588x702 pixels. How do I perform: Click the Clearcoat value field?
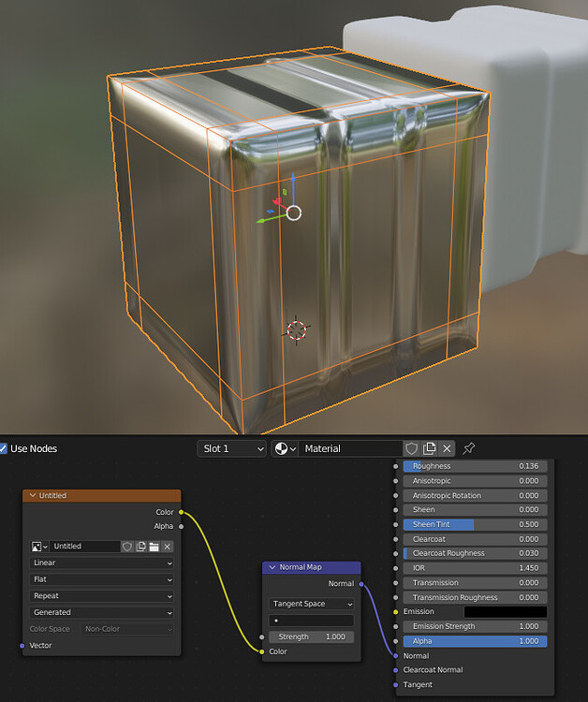pos(475,539)
